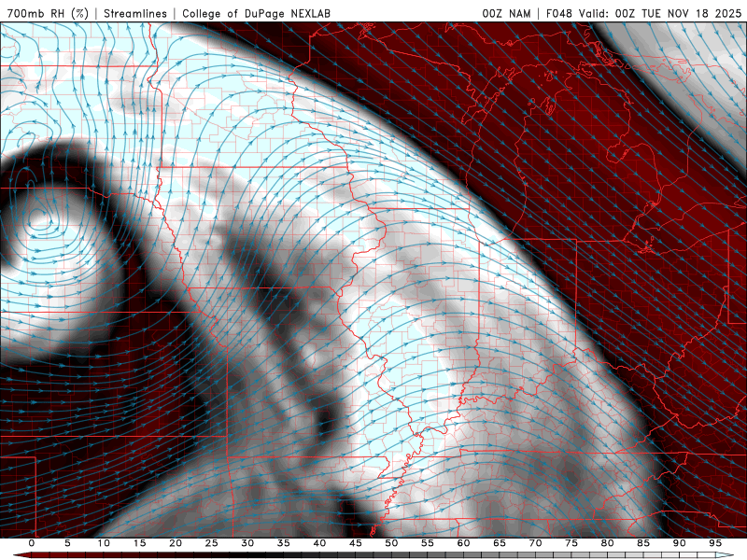Click the "College of DuPage NEXLAB" text

(256, 13)
